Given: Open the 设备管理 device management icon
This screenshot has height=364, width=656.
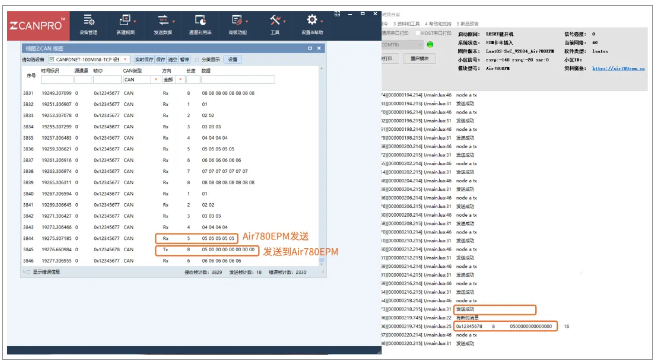Looking at the screenshot, I should click(x=88, y=20).
